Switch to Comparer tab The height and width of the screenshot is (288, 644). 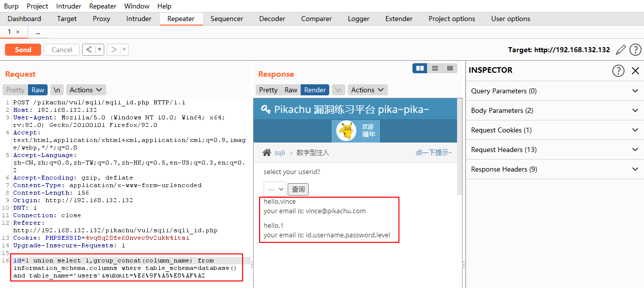point(316,19)
